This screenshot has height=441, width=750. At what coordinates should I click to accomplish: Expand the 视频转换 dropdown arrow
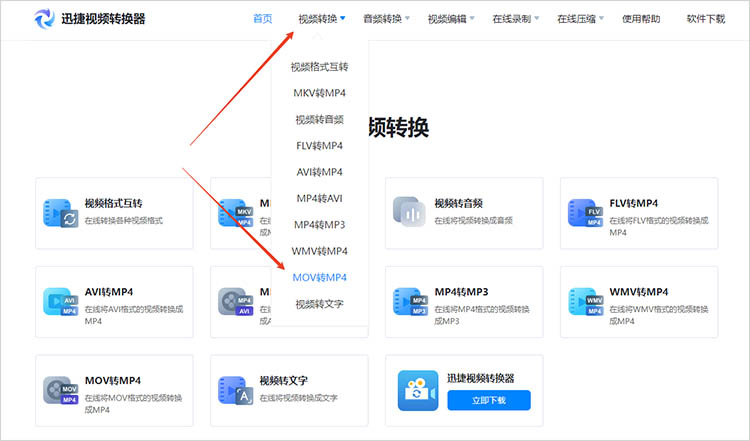click(x=342, y=18)
